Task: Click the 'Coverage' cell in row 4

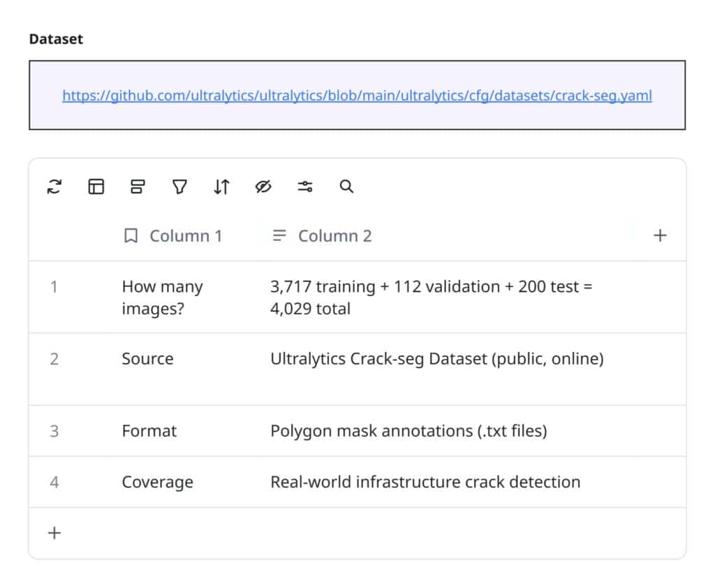Action: point(157,482)
